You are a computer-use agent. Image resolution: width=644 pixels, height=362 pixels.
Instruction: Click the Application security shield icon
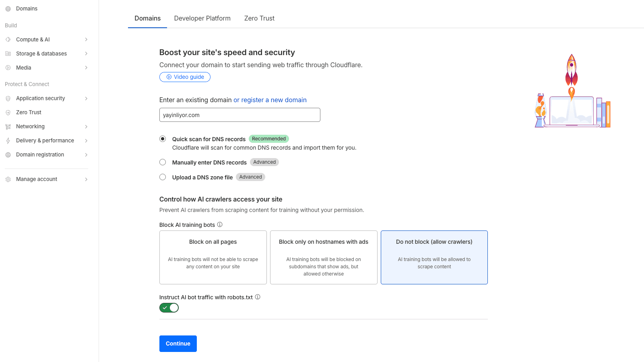8,99
